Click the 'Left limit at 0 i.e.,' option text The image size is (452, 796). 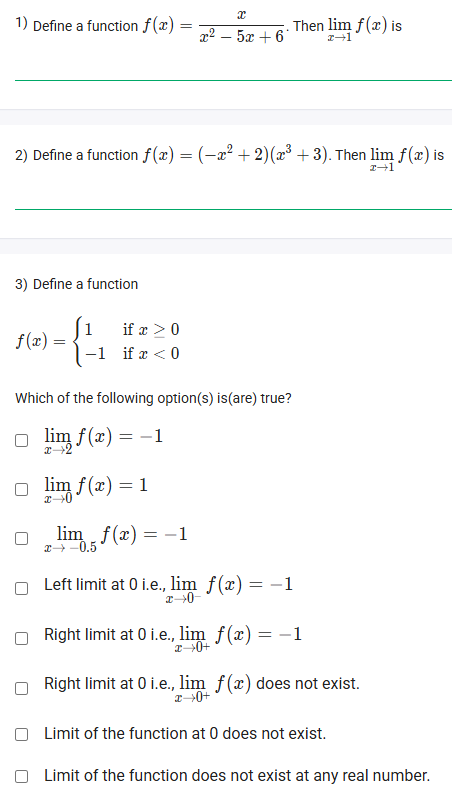[x=106, y=585]
